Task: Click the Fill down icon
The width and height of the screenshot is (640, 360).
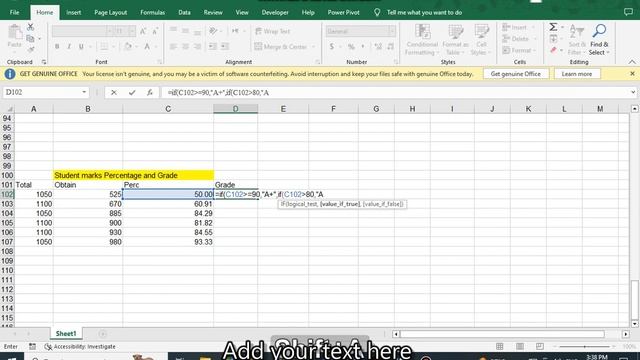Action: (x=553, y=39)
